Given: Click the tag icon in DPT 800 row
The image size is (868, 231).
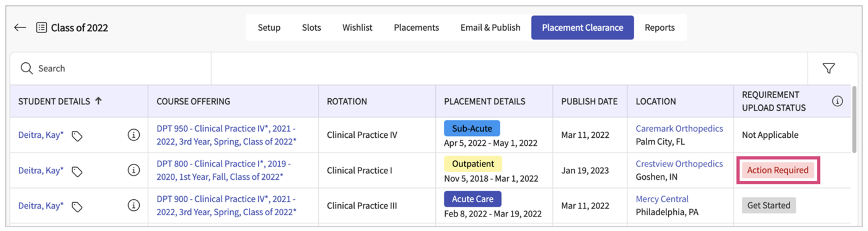Looking at the screenshot, I should pos(77,171).
